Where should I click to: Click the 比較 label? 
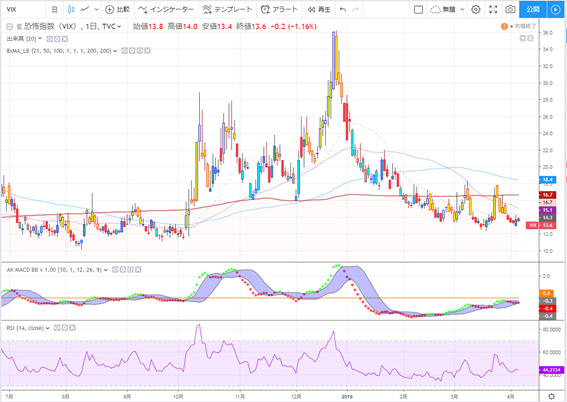click(x=123, y=9)
